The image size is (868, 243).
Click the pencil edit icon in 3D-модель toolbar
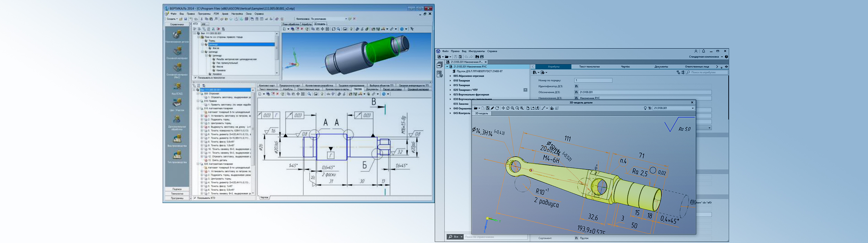click(492, 108)
